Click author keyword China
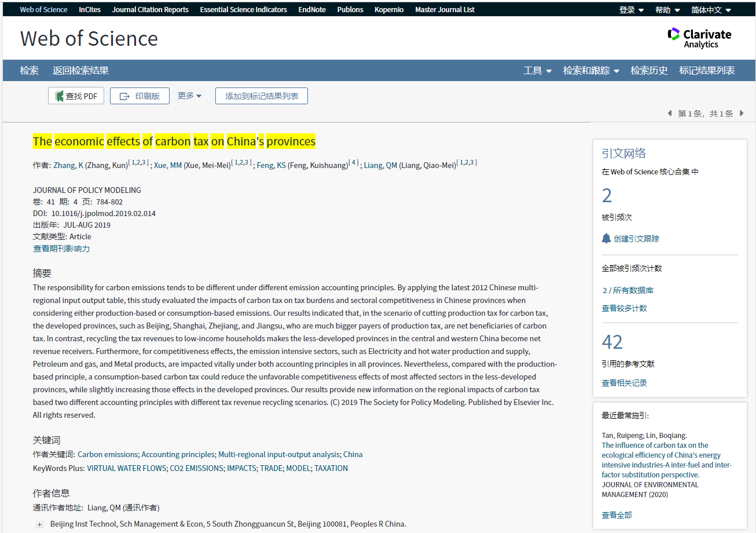The image size is (756, 533). (x=353, y=455)
